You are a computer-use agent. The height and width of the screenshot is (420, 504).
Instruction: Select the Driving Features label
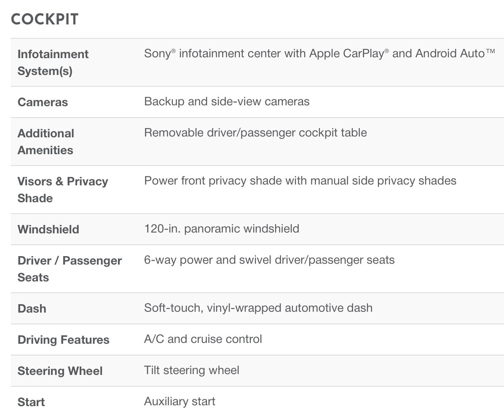point(64,340)
